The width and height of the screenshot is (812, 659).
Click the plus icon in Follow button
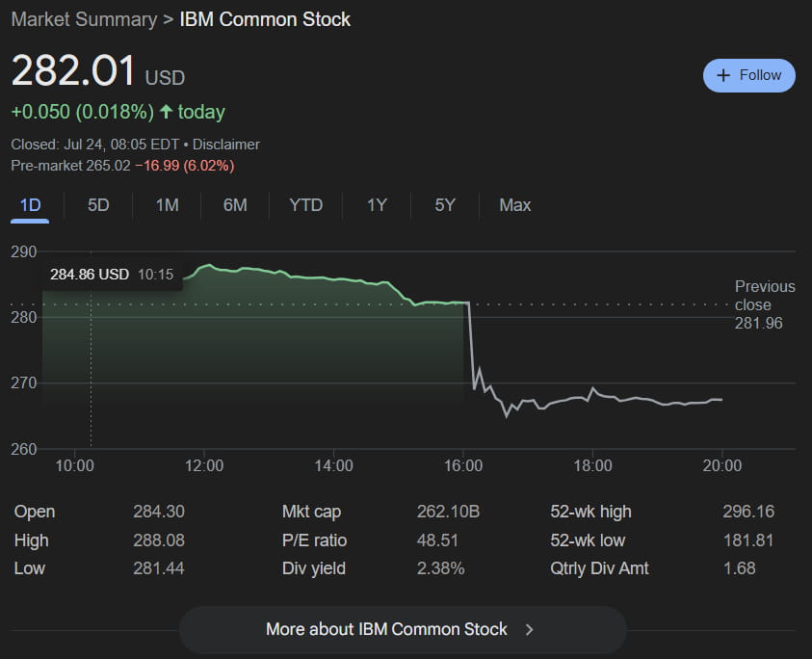[723, 76]
